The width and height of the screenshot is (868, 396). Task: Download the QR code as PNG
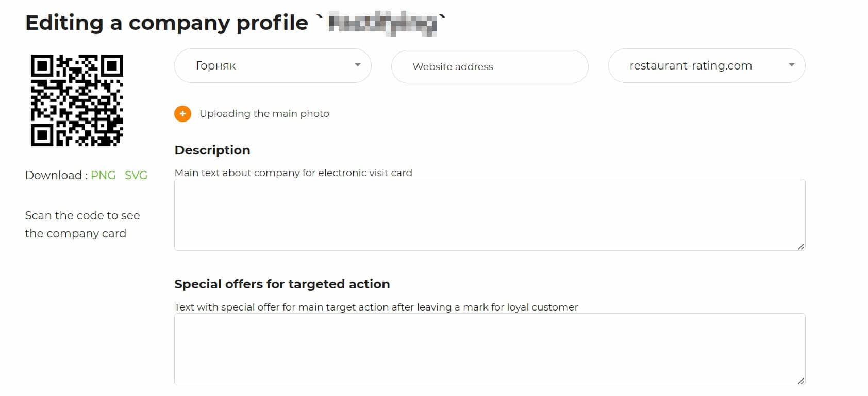103,176
